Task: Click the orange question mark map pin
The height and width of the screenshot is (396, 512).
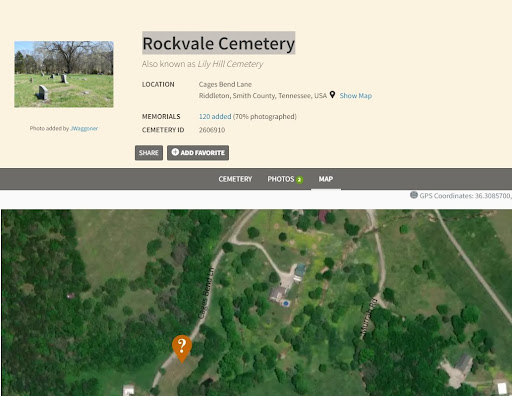Action: coord(182,348)
